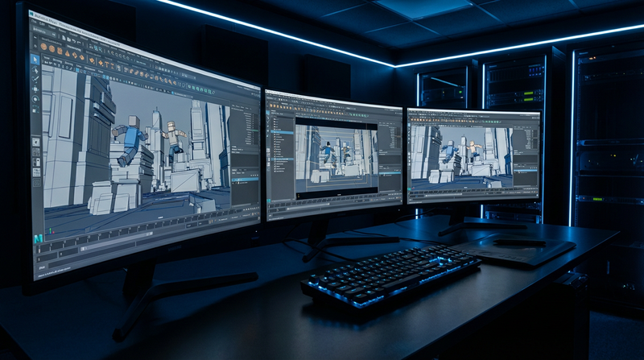Toggle visibility of highlighted layer on middle monitor
The width and height of the screenshot is (644, 360).
[382, 171]
